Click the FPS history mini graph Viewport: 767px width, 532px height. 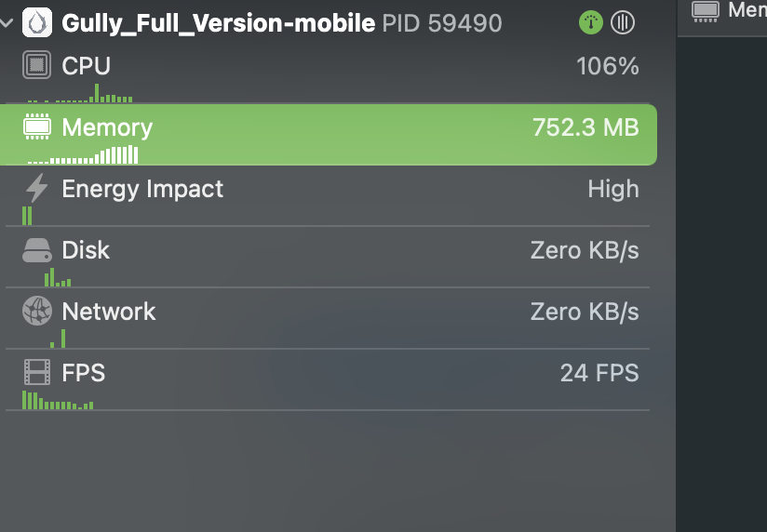(x=58, y=402)
